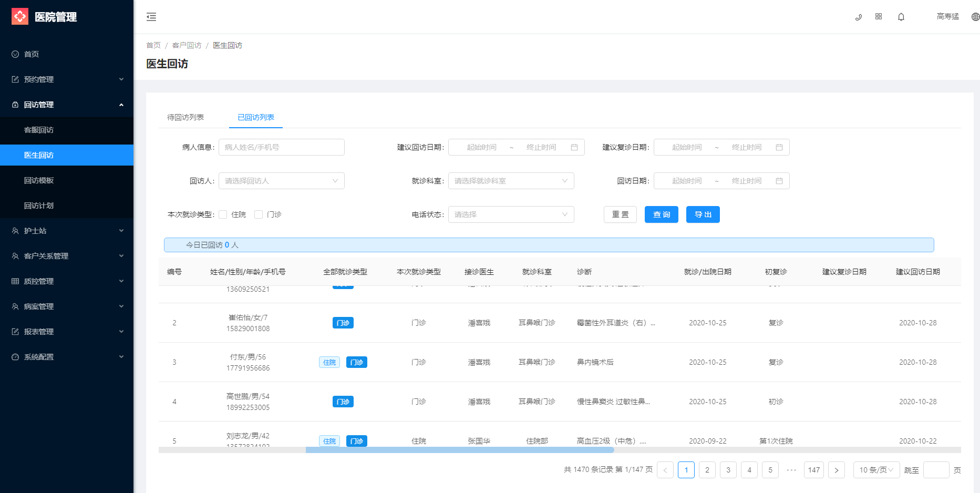Click the 报表管理 edit icon

[15, 332]
